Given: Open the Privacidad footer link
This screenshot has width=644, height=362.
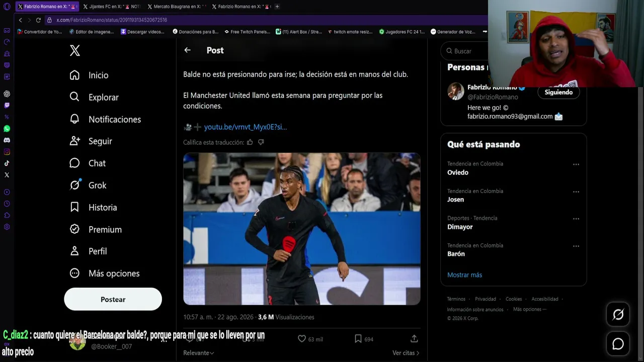Looking at the screenshot, I should tap(486, 299).
